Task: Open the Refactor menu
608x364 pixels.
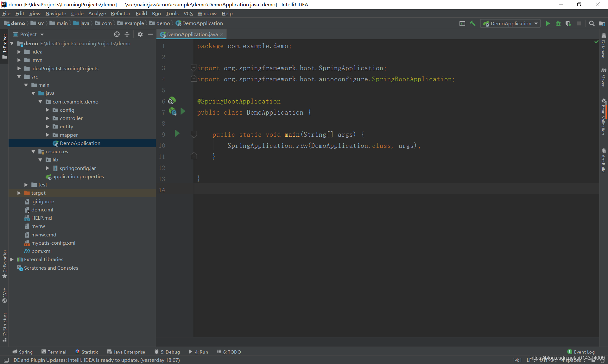Action: [120, 13]
